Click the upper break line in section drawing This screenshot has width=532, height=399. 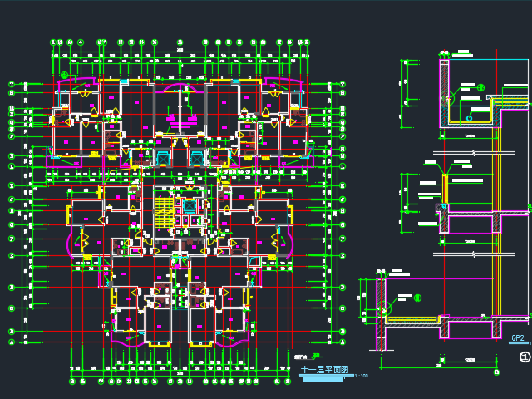(x=472, y=152)
